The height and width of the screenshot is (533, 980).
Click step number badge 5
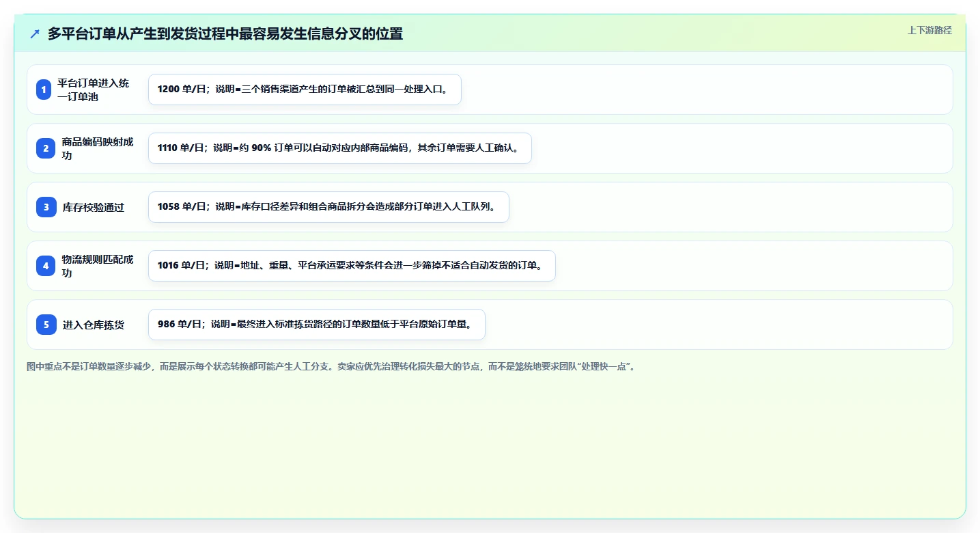46,325
